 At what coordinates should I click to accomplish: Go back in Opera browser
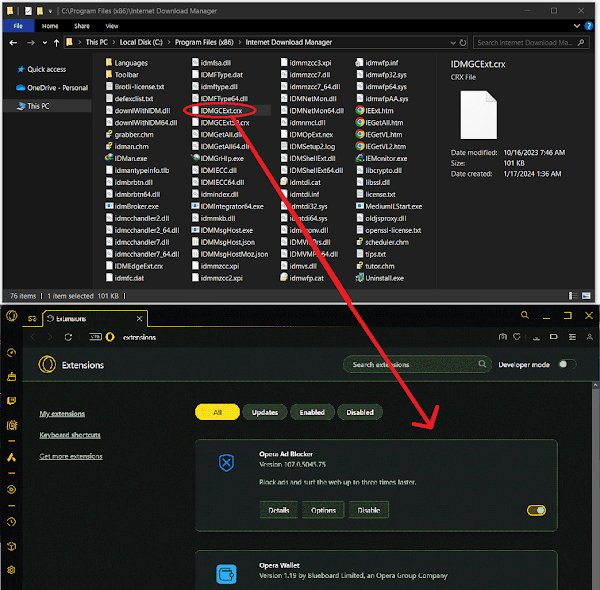point(33,337)
